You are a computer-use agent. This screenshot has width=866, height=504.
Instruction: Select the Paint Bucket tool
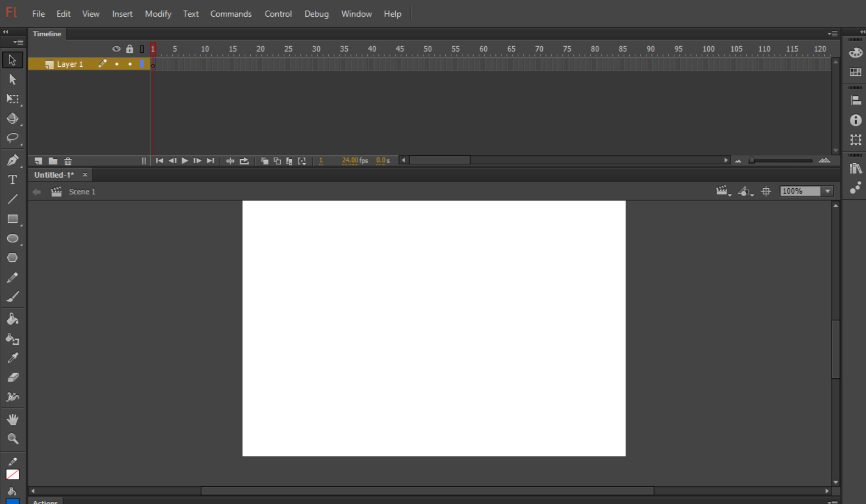point(12,319)
